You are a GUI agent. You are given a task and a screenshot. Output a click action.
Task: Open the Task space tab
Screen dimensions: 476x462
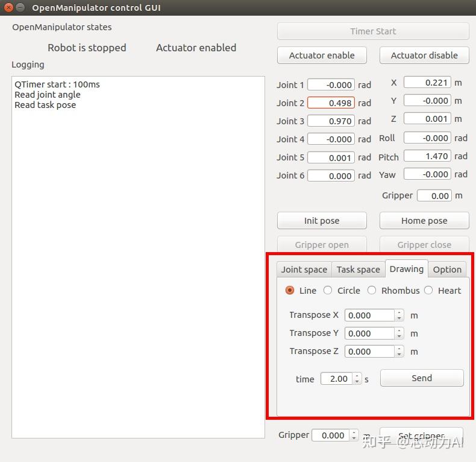(358, 270)
